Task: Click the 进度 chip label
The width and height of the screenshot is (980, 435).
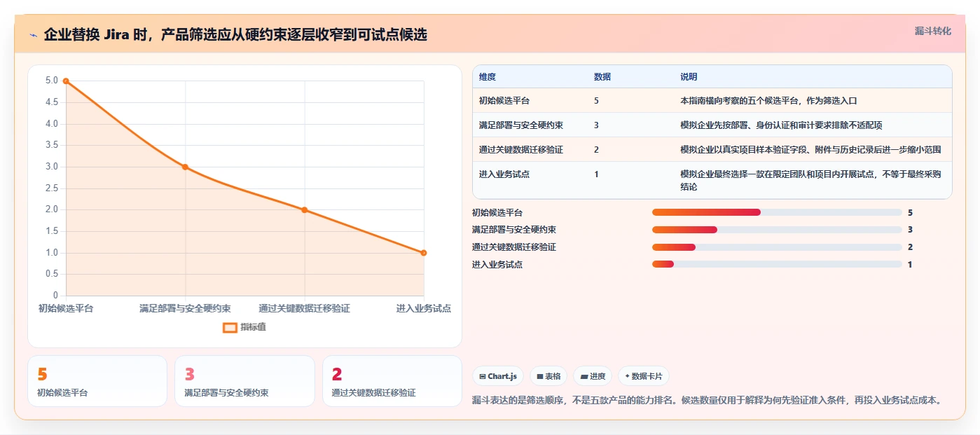Action: [598, 377]
